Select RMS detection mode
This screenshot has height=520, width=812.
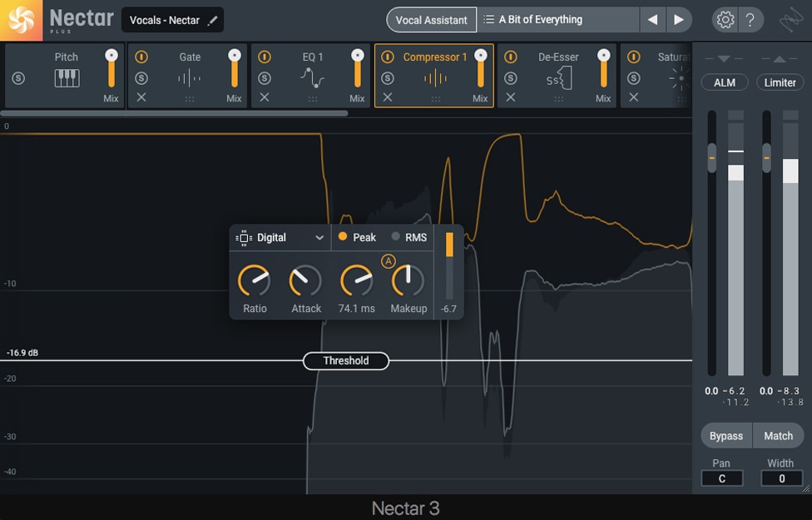(409, 237)
